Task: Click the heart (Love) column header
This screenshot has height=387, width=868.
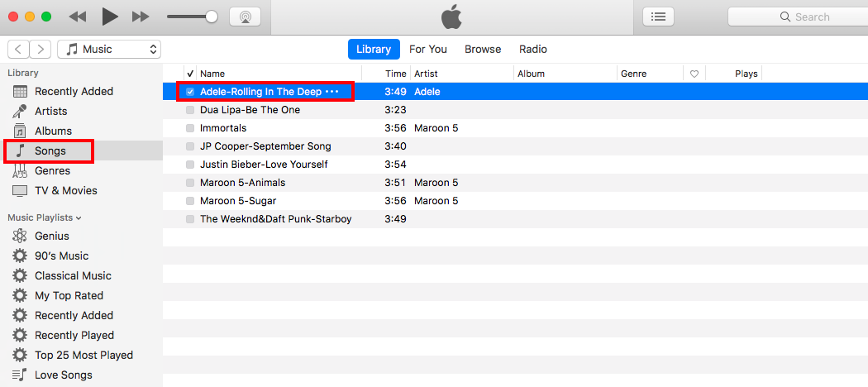Action: click(x=694, y=74)
